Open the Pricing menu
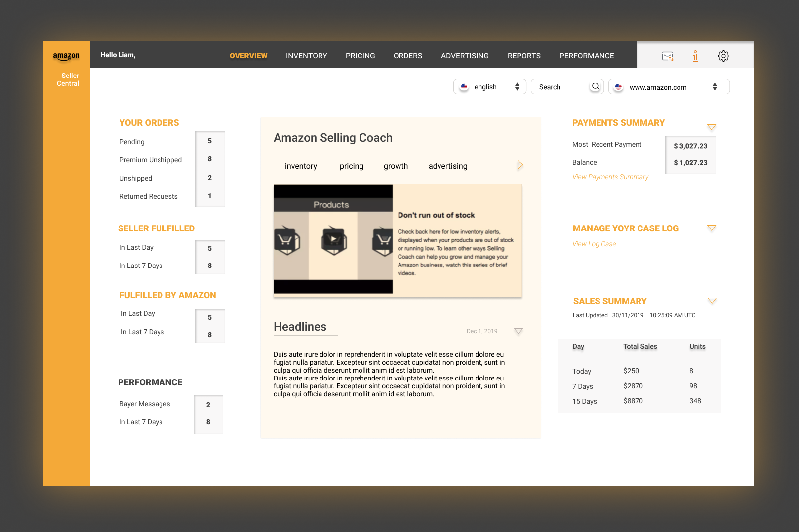The width and height of the screenshot is (799, 532). [x=360, y=56]
